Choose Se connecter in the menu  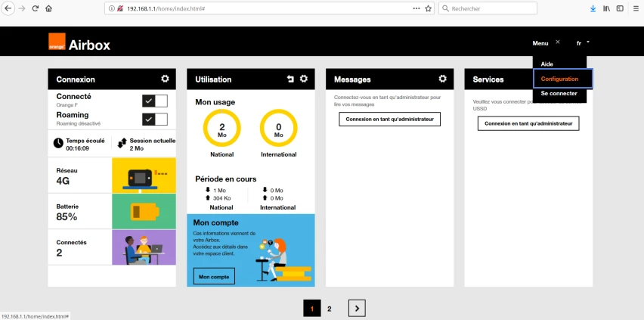pos(559,93)
